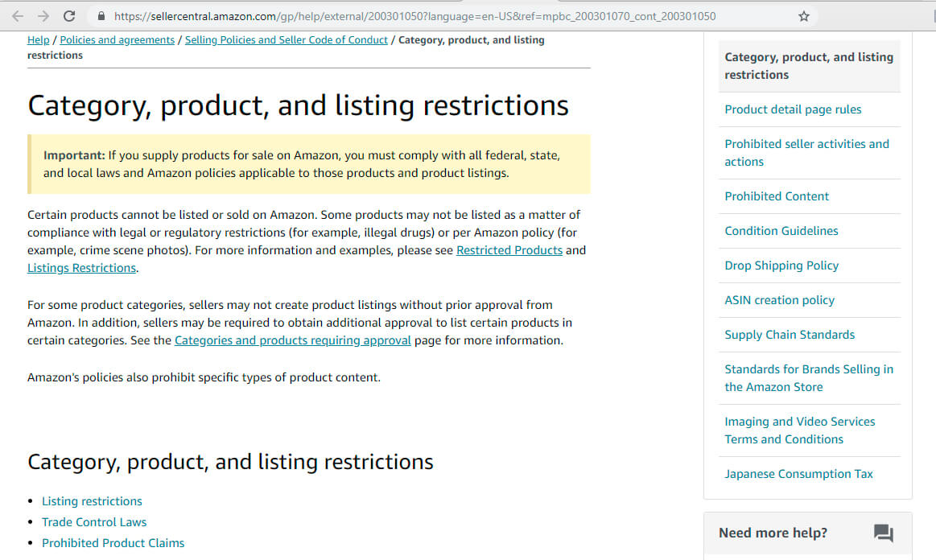
Task: Open Japanese Consumption Tax in sidebar
Action: pyautogui.click(x=798, y=474)
